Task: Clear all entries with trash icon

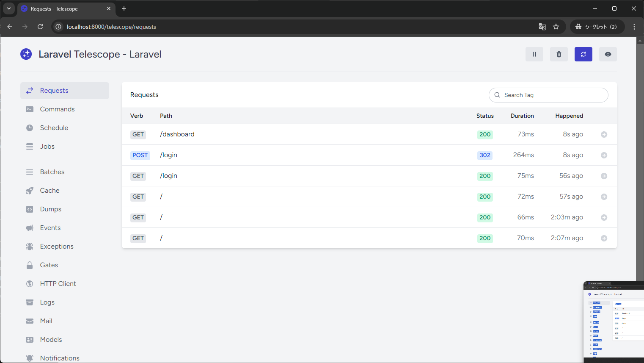Action: pos(559,54)
